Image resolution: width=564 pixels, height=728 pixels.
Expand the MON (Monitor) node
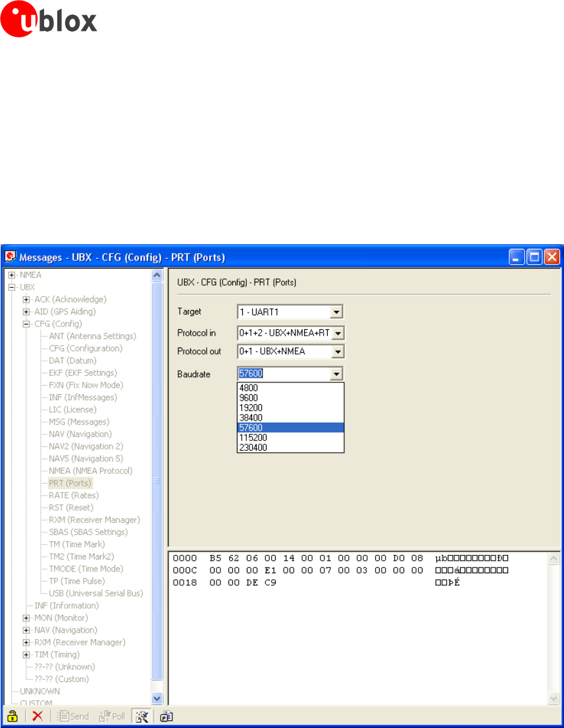click(x=26, y=618)
